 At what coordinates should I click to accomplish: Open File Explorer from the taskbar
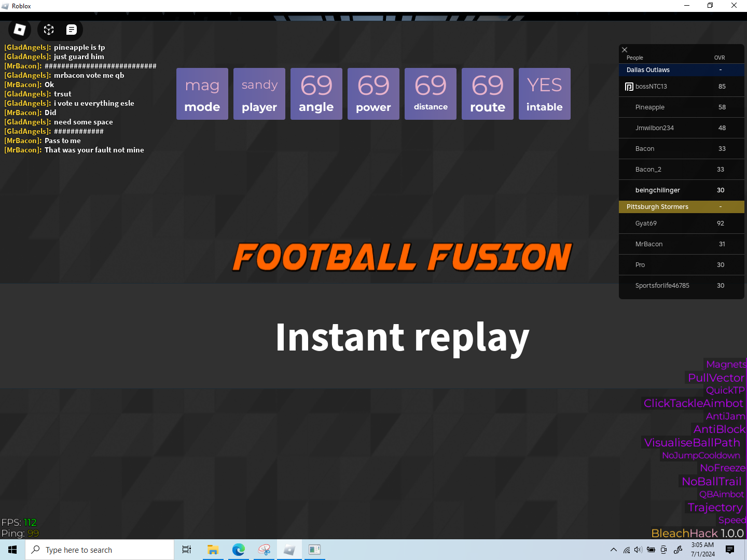[x=213, y=550]
